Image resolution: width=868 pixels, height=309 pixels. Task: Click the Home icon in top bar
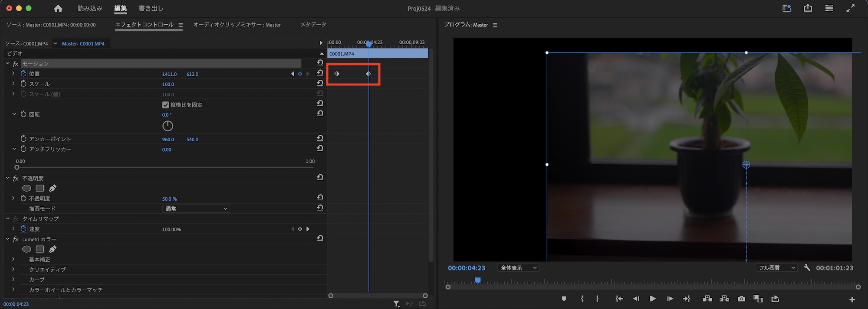pos(58,9)
